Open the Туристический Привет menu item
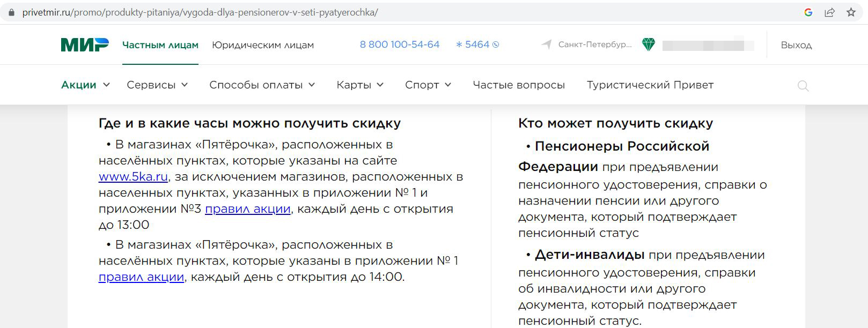This screenshot has width=868, height=328. coord(650,85)
